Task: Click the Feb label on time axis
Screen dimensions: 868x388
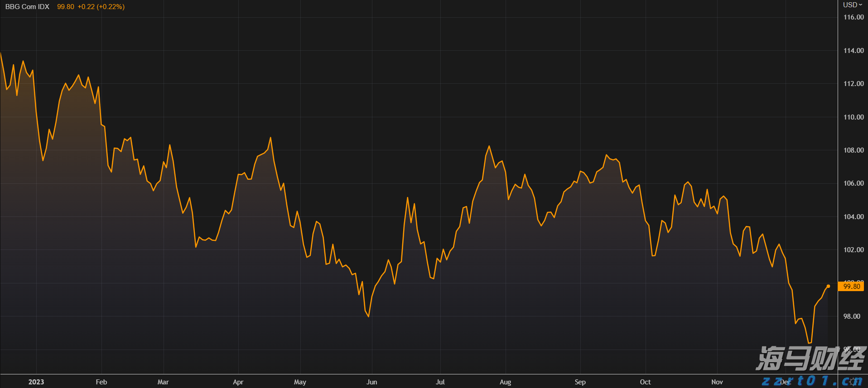Action: pyautogui.click(x=101, y=382)
